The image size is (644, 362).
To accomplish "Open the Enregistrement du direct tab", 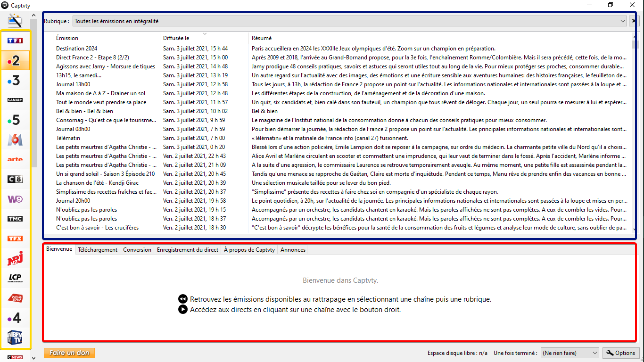I will pyautogui.click(x=187, y=250).
